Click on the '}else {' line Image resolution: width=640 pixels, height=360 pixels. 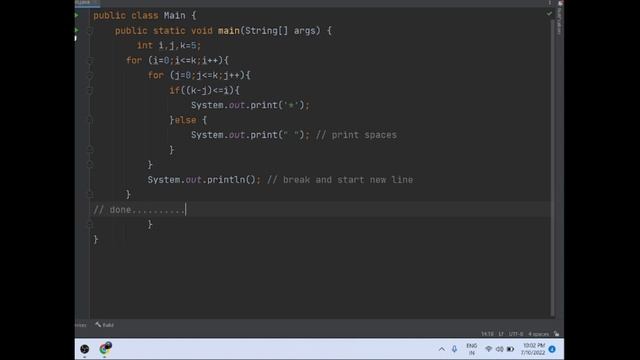coord(188,120)
